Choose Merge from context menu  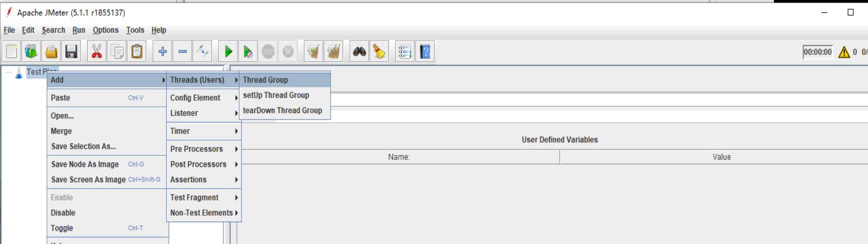click(107, 131)
